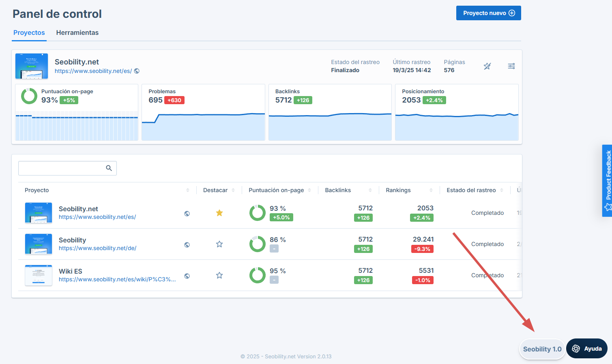Switch to Seobility 1.0 version
The width and height of the screenshot is (612, 364).
click(542, 349)
